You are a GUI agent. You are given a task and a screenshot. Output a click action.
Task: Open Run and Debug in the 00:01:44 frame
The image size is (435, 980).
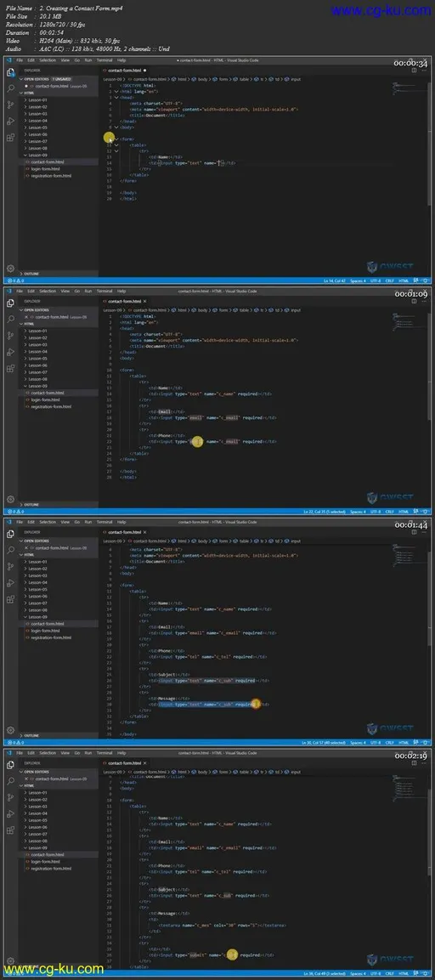(10, 582)
